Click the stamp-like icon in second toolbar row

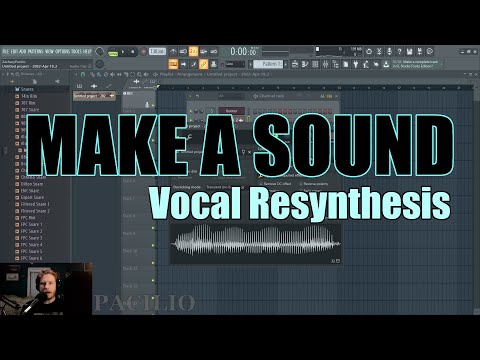(214, 64)
